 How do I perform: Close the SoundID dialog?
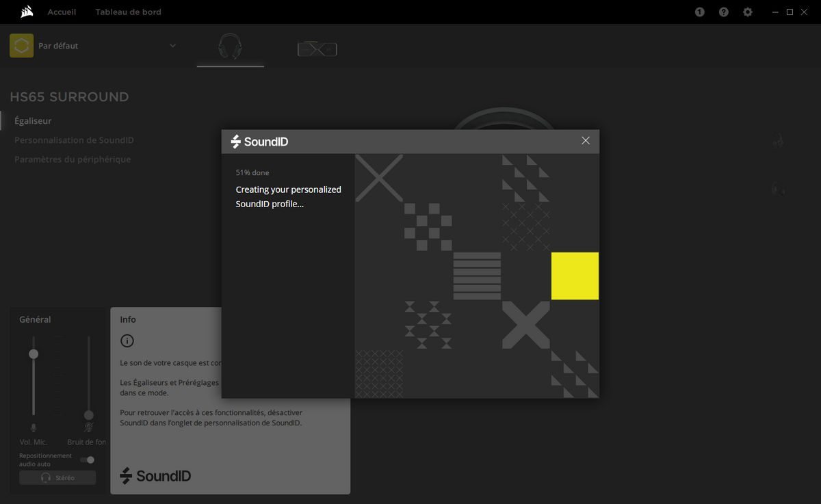(x=586, y=140)
